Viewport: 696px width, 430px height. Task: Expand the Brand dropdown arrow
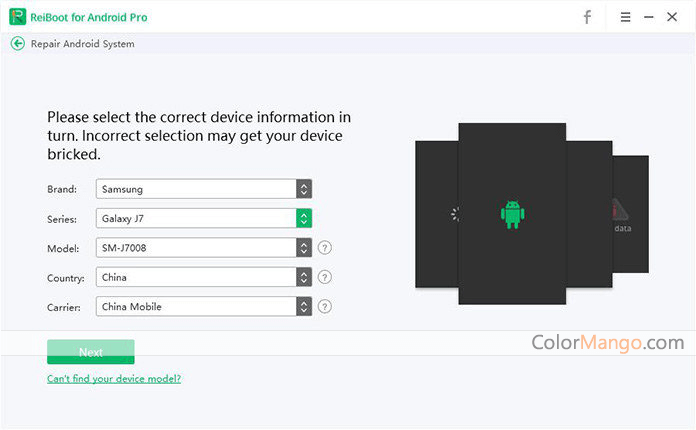point(304,189)
